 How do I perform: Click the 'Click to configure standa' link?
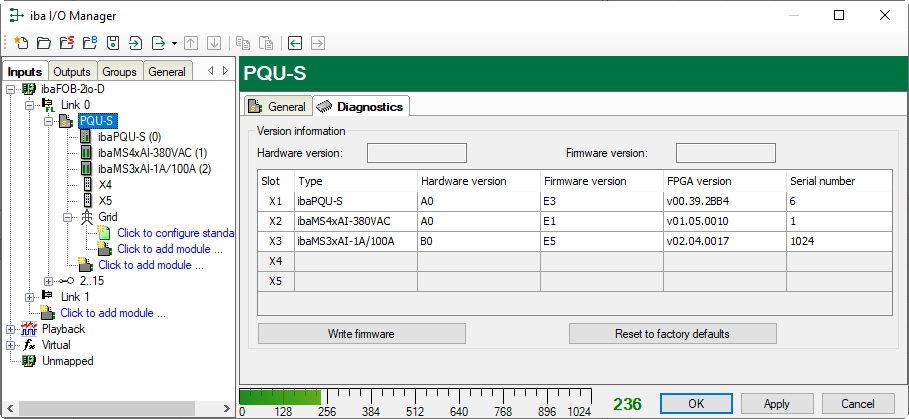pyautogui.click(x=176, y=233)
